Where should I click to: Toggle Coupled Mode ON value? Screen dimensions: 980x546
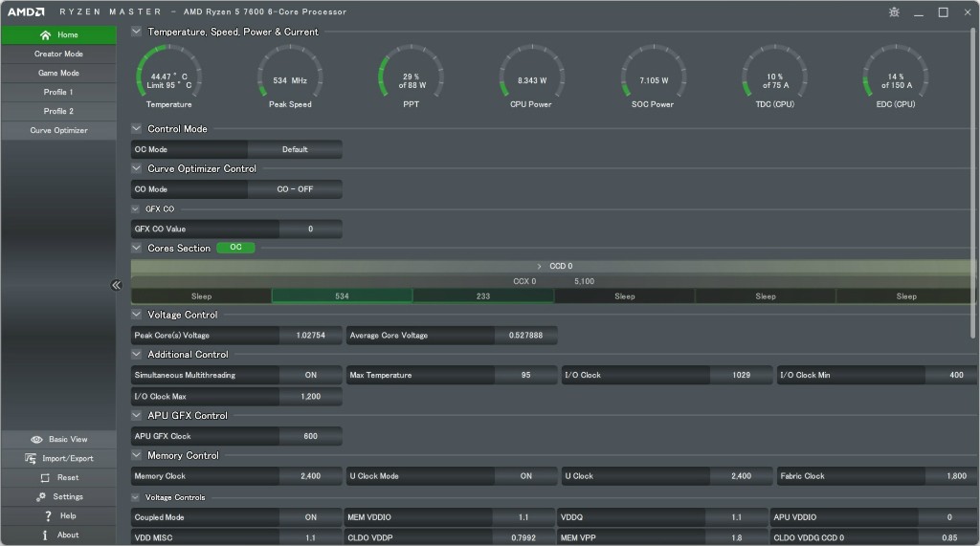point(310,517)
